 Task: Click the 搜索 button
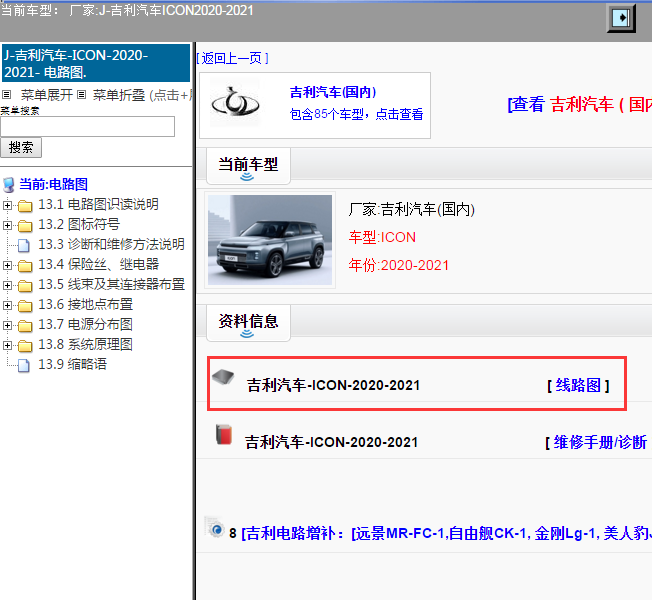point(21,148)
